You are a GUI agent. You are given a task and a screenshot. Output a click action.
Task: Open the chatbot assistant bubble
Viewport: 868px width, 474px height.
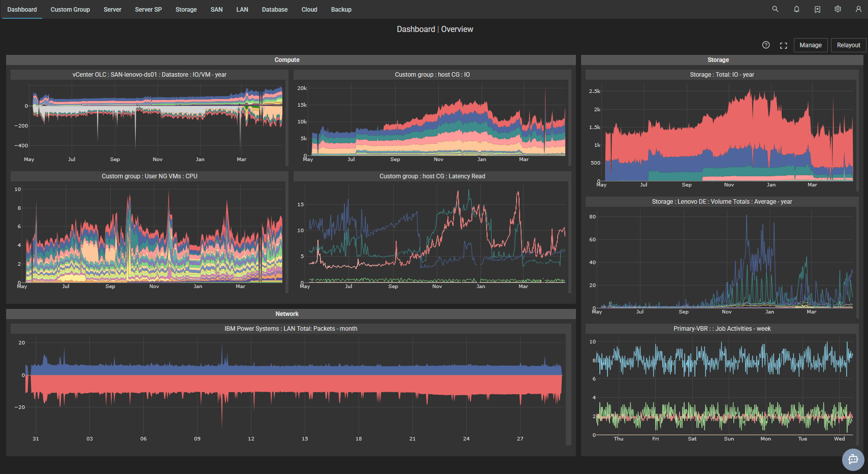pos(853,460)
